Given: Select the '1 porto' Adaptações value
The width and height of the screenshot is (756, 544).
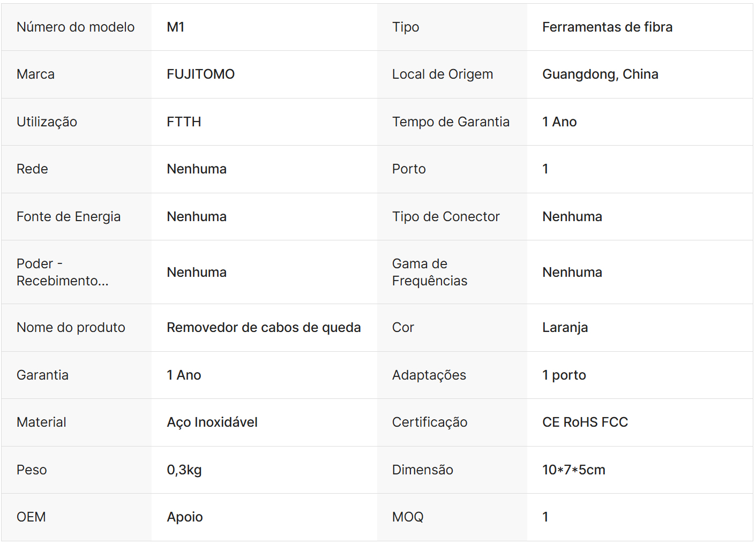Looking at the screenshot, I should [x=564, y=375].
